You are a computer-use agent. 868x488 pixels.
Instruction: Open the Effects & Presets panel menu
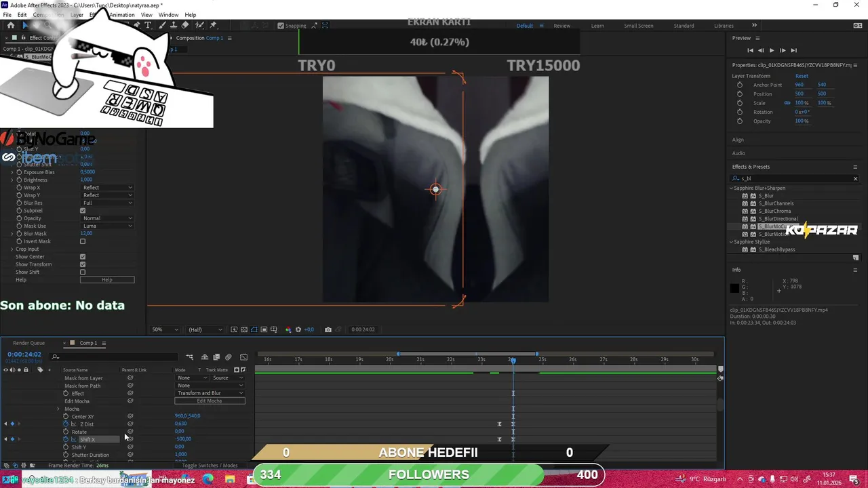coord(855,167)
